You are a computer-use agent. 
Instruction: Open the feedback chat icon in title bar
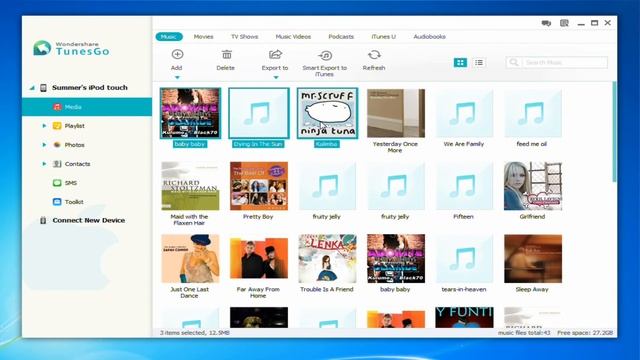[546, 23]
